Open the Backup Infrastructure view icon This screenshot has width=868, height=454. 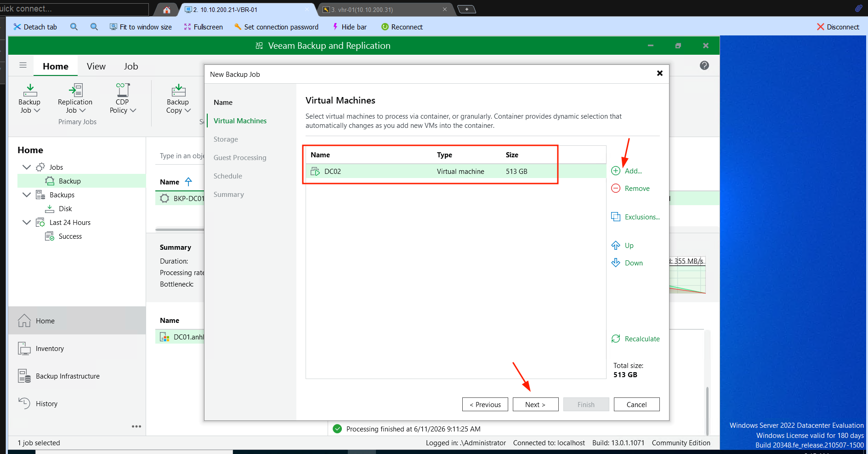click(x=24, y=376)
